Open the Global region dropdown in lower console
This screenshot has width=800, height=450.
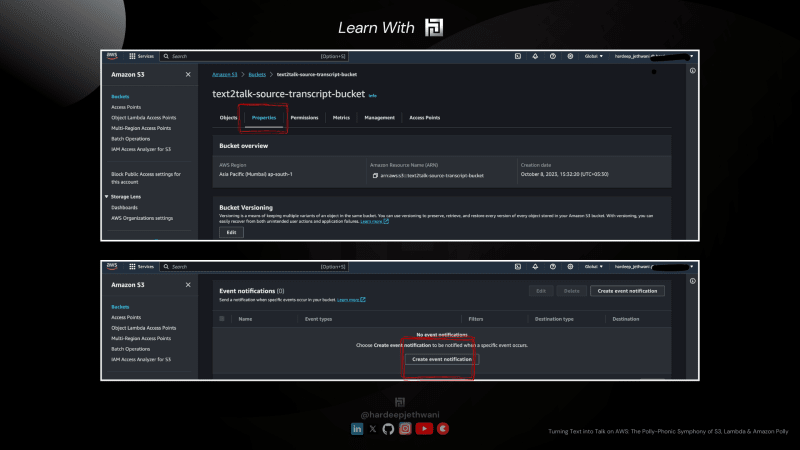click(593, 266)
